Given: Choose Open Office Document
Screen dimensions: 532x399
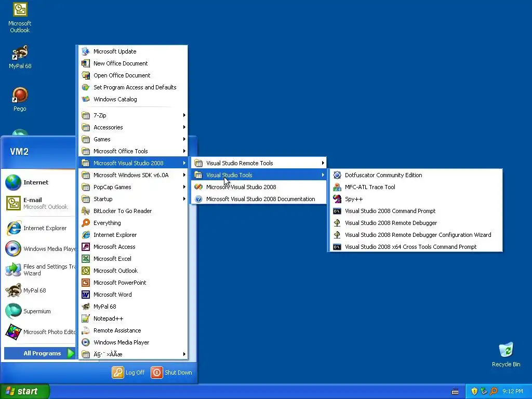Looking at the screenshot, I should click(133, 75).
